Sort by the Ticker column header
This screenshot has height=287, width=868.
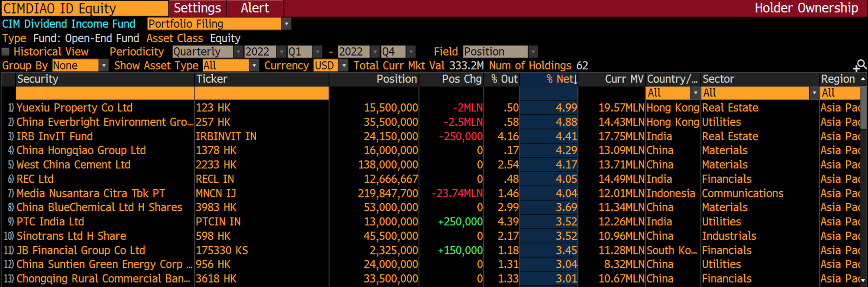(262, 79)
